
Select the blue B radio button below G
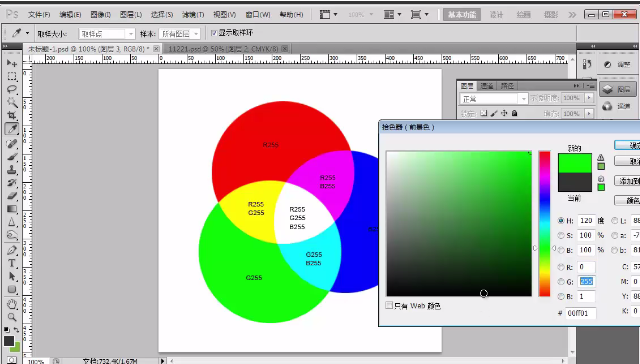click(x=561, y=297)
